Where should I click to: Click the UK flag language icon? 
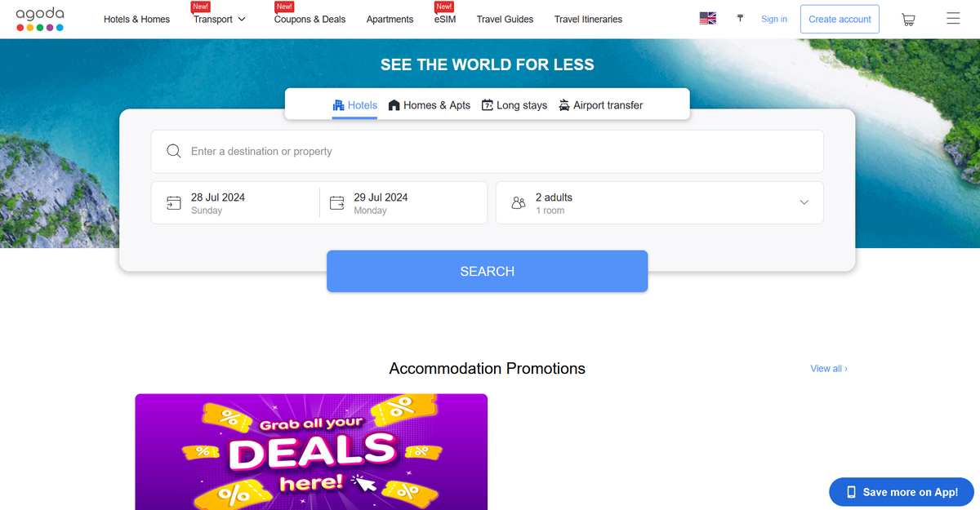pyautogui.click(x=707, y=19)
